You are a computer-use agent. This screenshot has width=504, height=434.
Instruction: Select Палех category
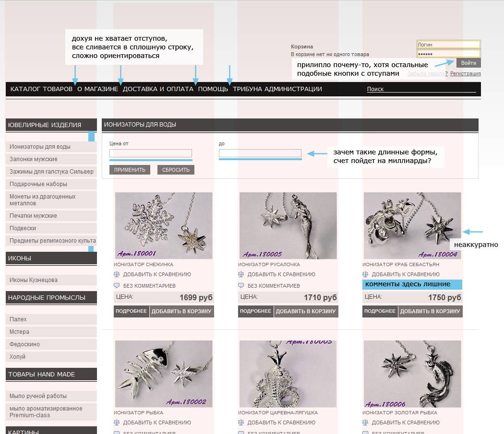[x=51, y=319]
